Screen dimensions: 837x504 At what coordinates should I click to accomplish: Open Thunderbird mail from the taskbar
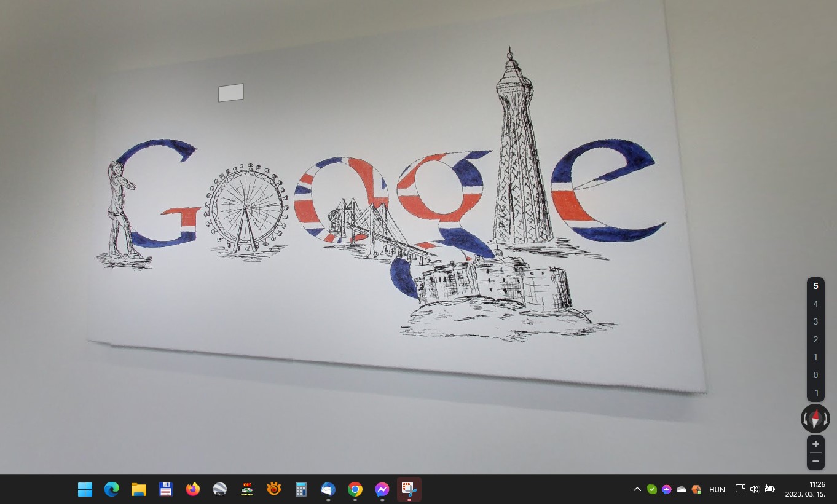[328, 489]
